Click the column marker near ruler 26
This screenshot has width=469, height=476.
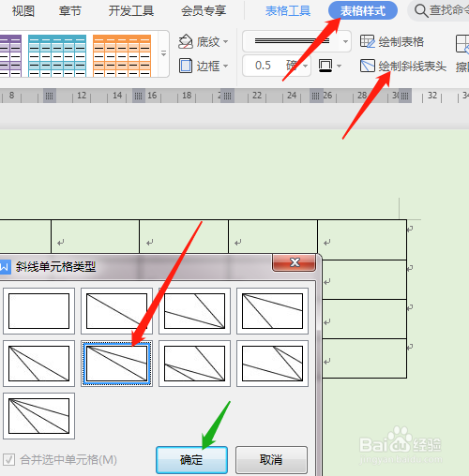(x=316, y=96)
